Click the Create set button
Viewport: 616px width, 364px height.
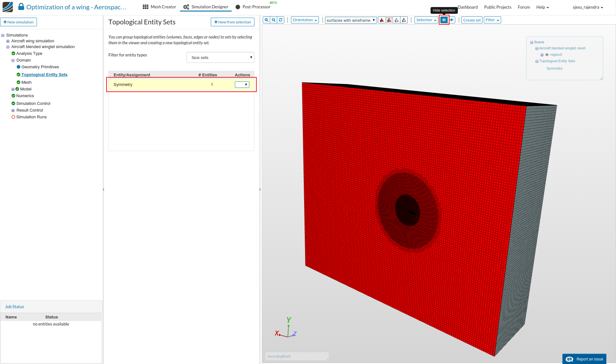tap(472, 20)
